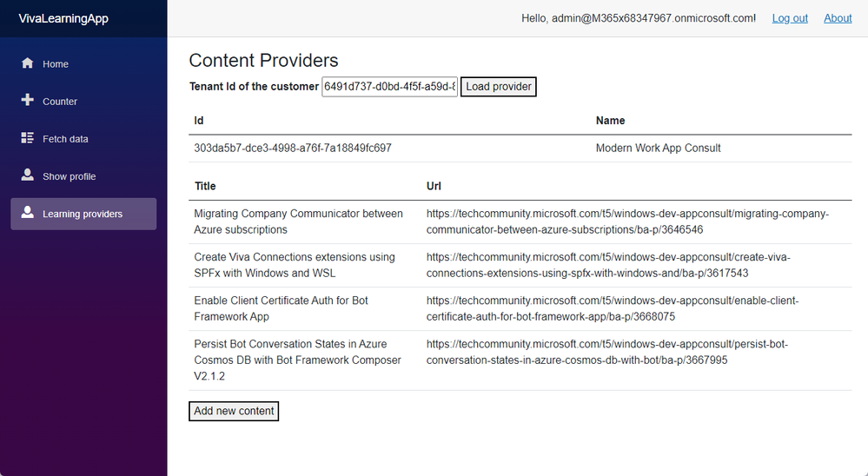Click the Title column header
This screenshot has height=476, width=868.
pos(205,186)
